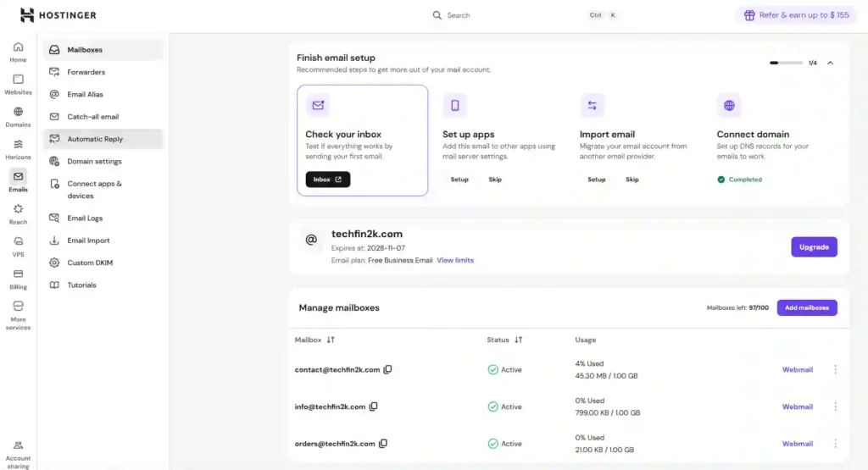The height and width of the screenshot is (470, 868).
Task: Select the Check your inbox card
Action: (x=362, y=141)
